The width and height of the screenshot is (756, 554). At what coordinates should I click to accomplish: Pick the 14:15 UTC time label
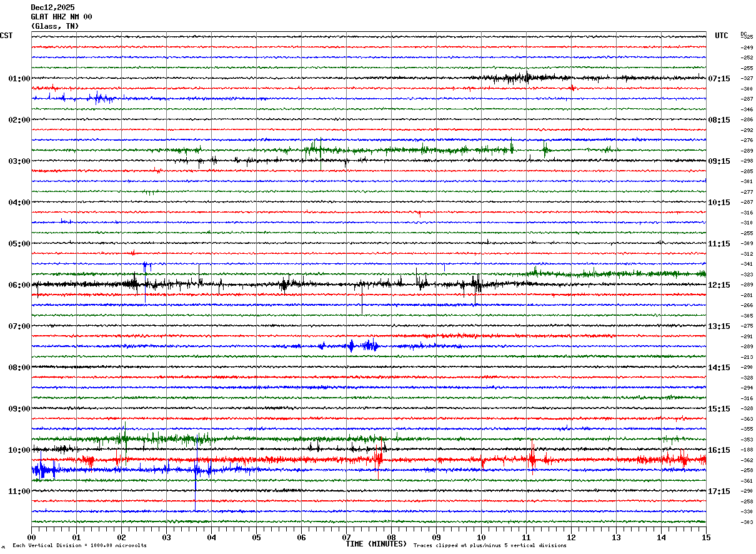point(719,368)
